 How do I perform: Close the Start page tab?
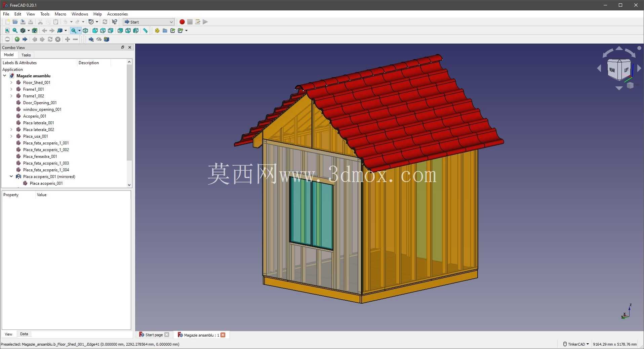pos(167,335)
